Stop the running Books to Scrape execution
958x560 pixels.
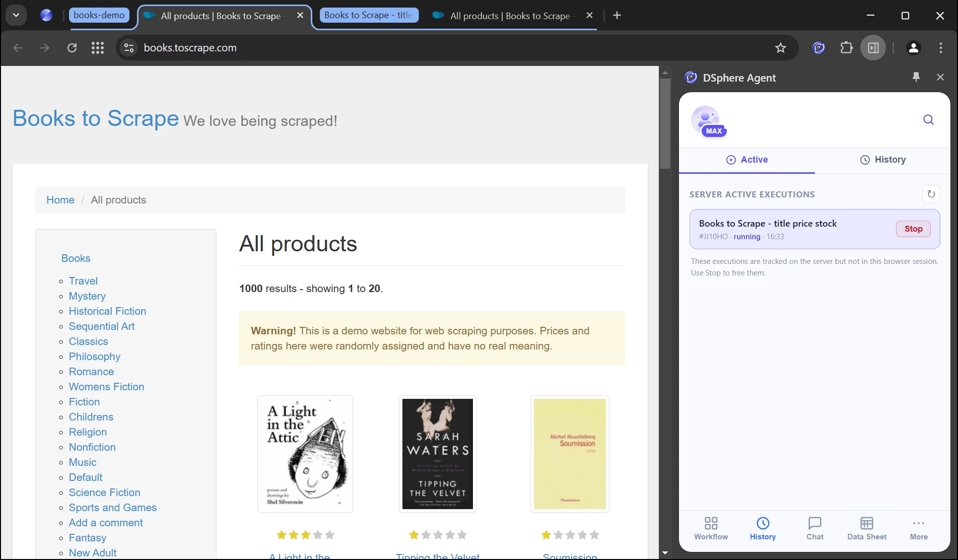[913, 229]
